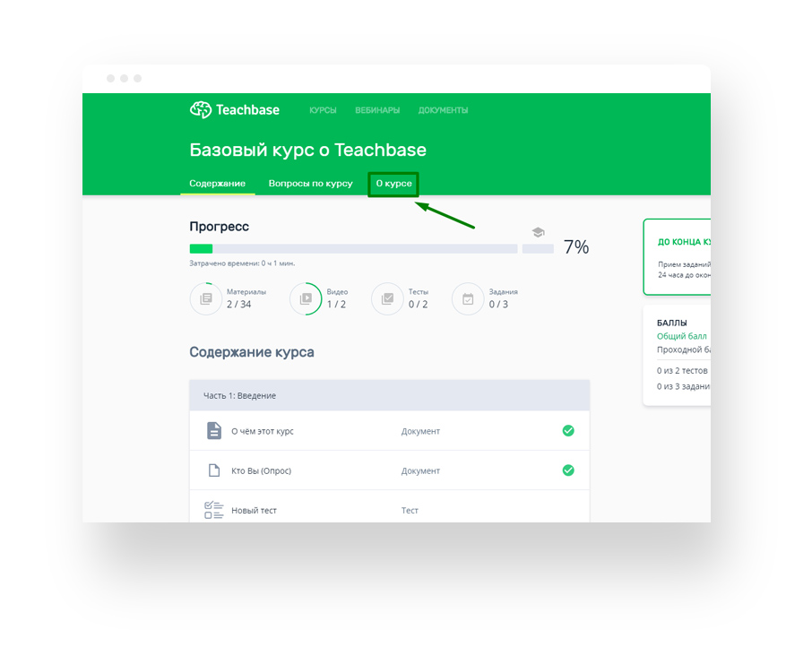
Task: Collapse the Часть 1: Введение section
Action: 390,395
